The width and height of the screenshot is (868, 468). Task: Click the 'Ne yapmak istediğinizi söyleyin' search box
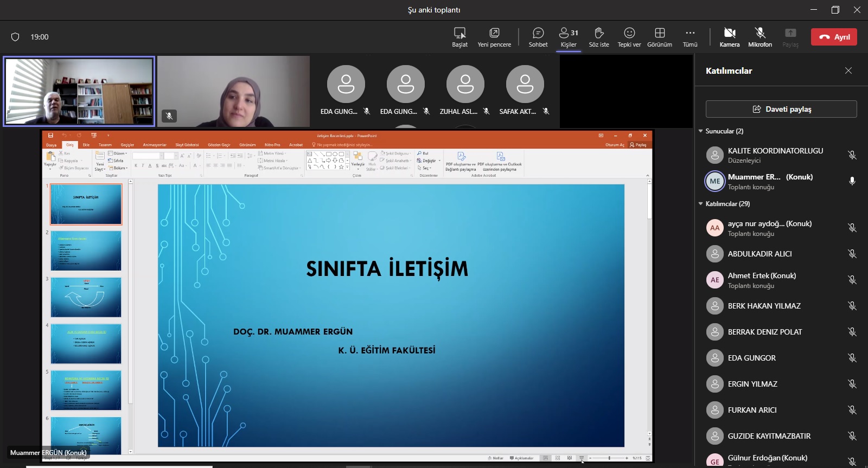pyautogui.click(x=342, y=145)
